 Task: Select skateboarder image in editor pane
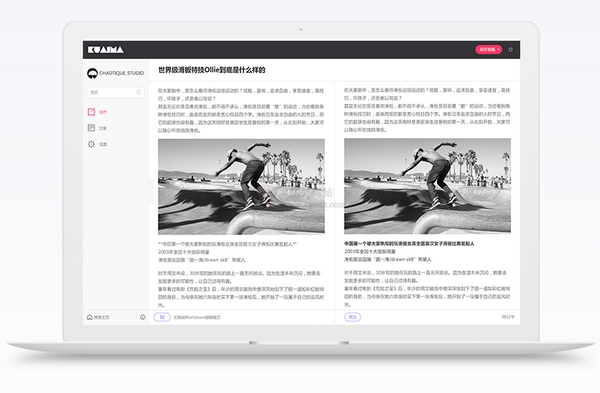pyautogui.click(x=241, y=186)
